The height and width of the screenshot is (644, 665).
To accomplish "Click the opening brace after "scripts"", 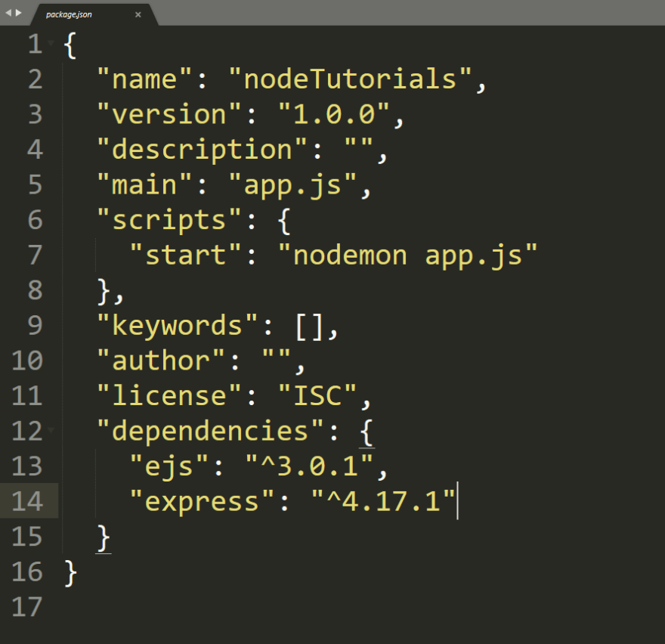I will pos(284,221).
